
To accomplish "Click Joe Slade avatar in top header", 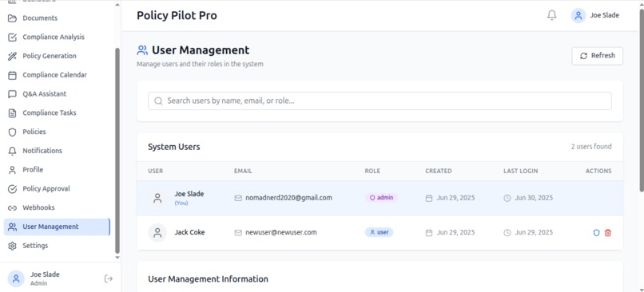I will 578,16.
